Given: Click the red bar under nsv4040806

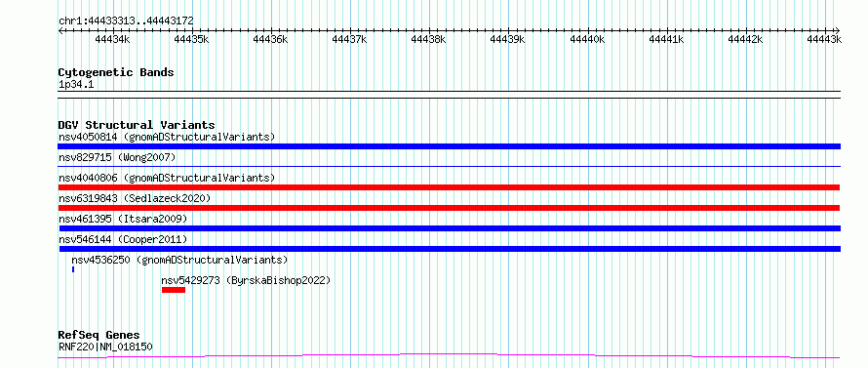Looking at the screenshot, I should click(449, 187).
